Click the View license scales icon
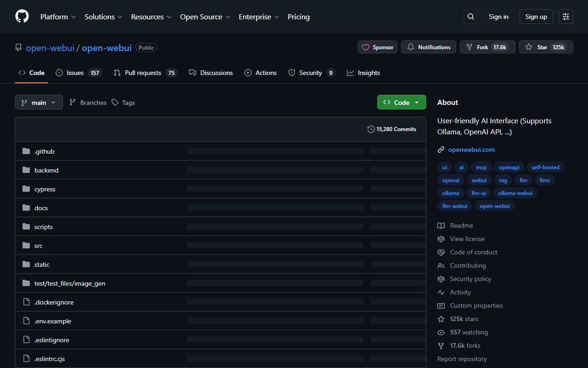The image size is (588, 368). click(441, 239)
